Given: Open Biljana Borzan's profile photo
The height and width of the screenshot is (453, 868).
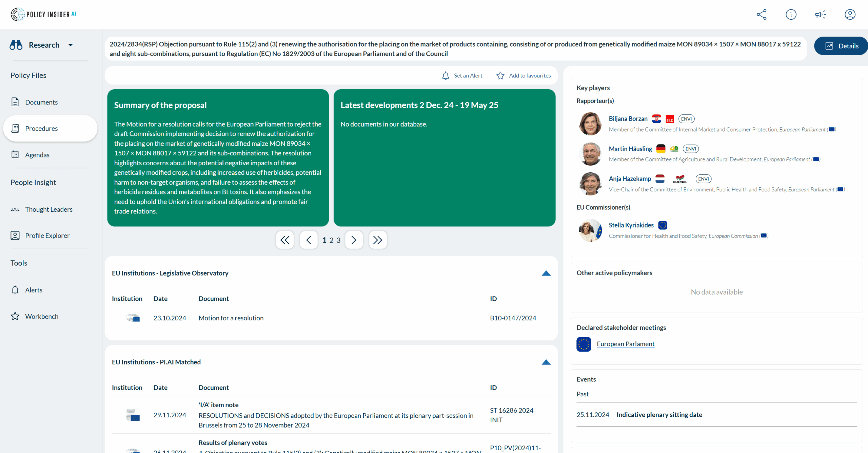Looking at the screenshot, I should point(590,124).
